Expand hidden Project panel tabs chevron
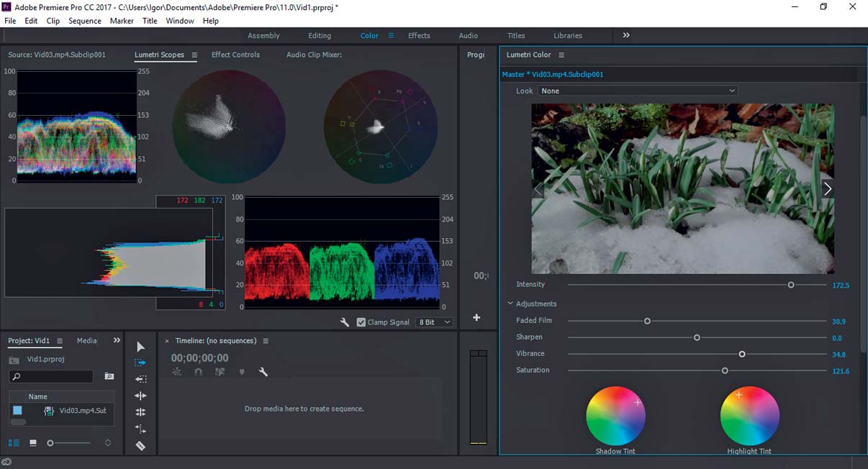The image size is (868, 469). (117, 341)
